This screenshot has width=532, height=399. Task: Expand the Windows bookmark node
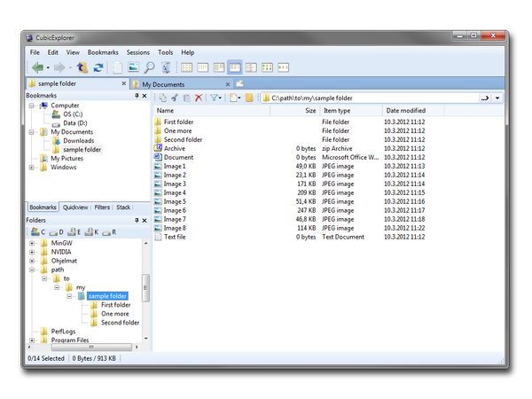pyautogui.click(x=32, y=168)
